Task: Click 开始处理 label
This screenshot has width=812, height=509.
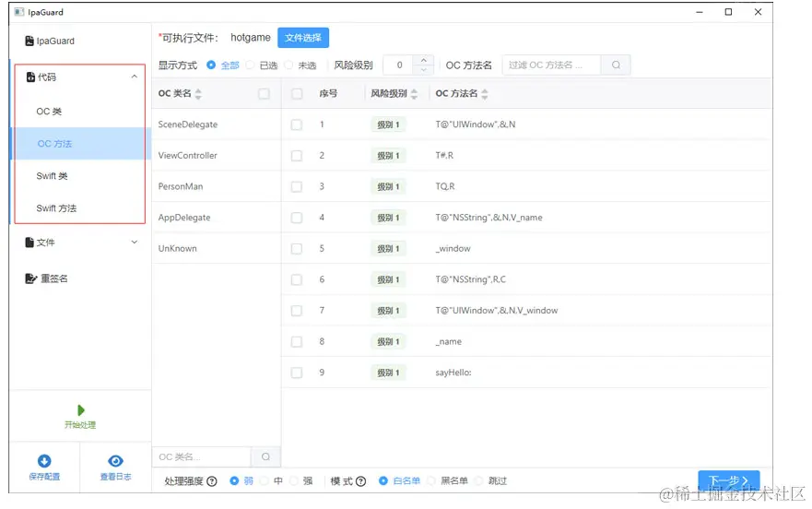Action: [80, 424]
